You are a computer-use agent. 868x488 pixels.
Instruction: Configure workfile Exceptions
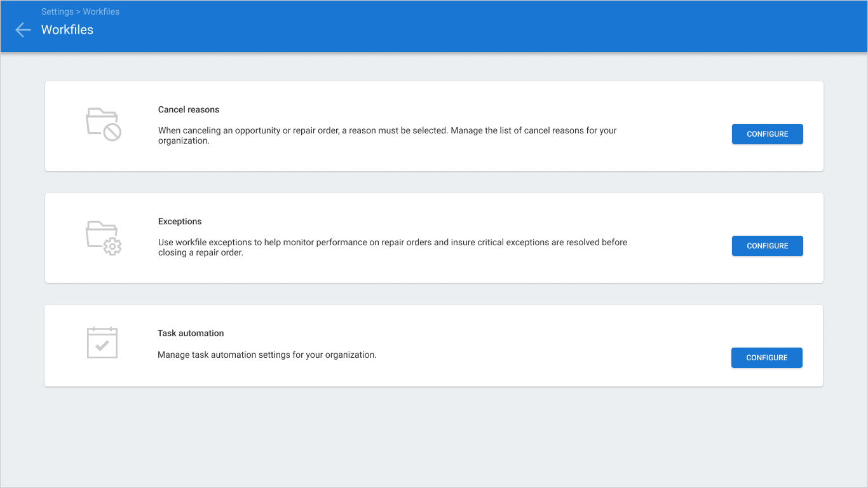click(768, 246)
